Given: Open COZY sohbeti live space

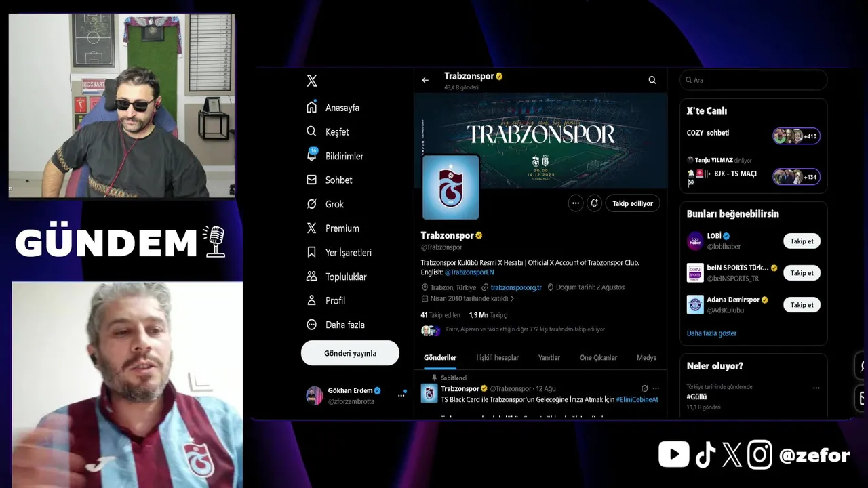Looking at the screenshot, I should click(x=753, y=136).
